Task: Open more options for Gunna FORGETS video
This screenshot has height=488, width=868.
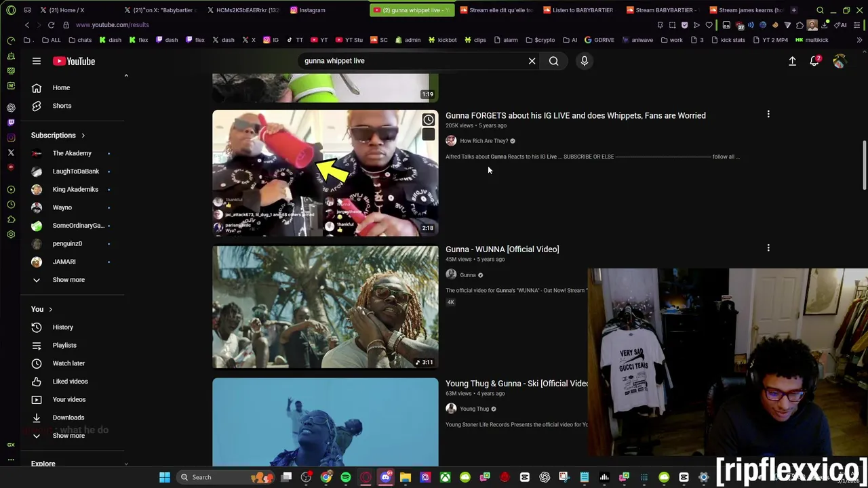Action: tap(768, 115)
